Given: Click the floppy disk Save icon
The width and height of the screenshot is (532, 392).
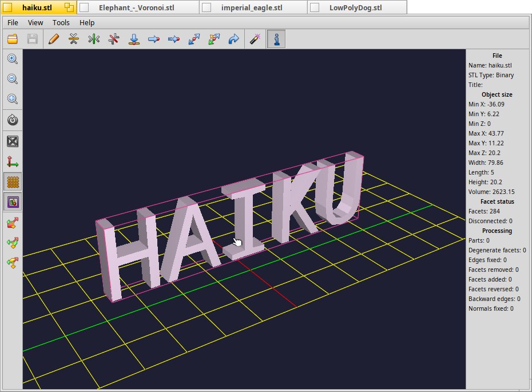Looking at the screenshot, I should click(x=33, y=39).
